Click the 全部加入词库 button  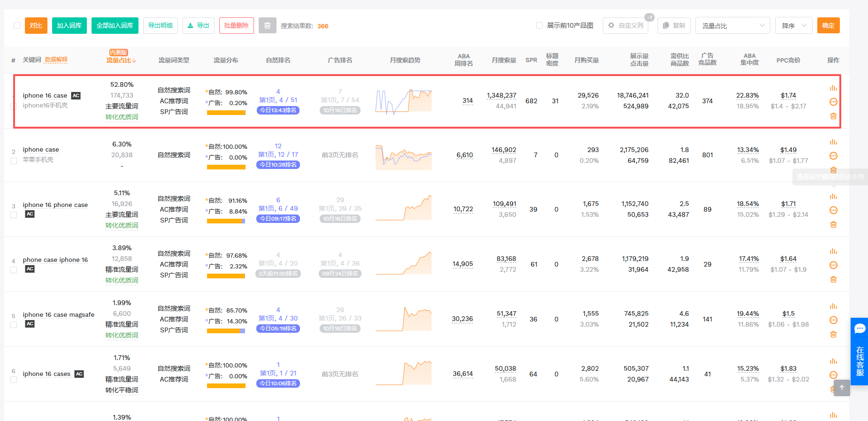click(115, 25)
